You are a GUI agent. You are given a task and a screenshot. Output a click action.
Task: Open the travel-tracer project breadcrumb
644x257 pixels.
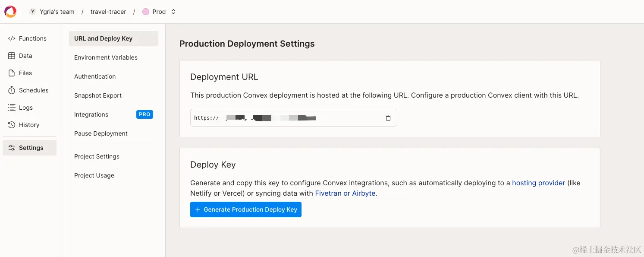click(108, 12)
